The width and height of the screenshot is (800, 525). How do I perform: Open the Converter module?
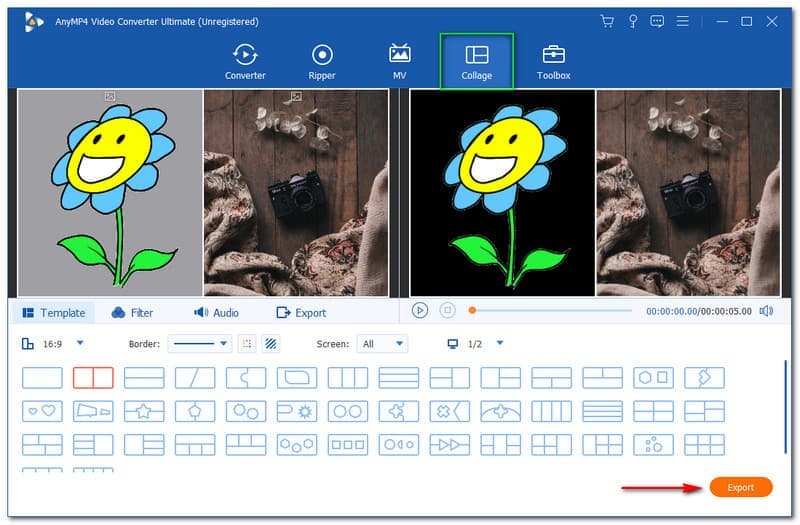click(245, 61)
